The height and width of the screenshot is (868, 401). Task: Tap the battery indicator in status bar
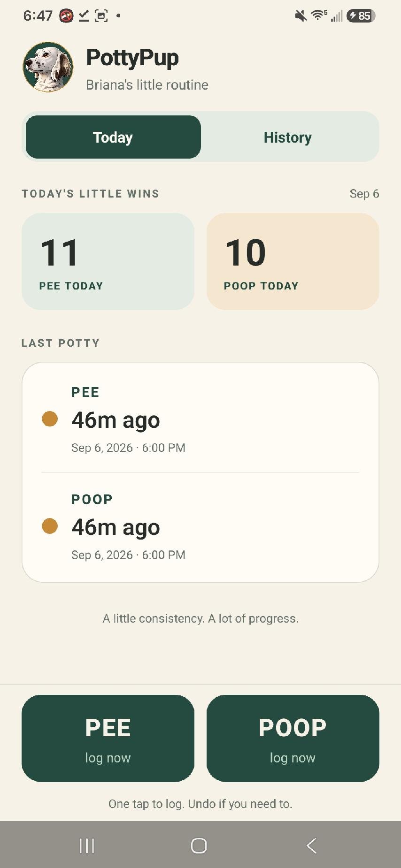(361, 16)
